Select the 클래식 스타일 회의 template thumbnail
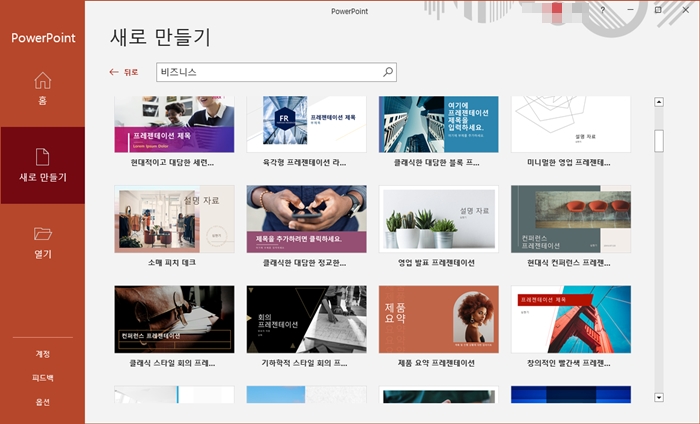 (x=174, y=320)
